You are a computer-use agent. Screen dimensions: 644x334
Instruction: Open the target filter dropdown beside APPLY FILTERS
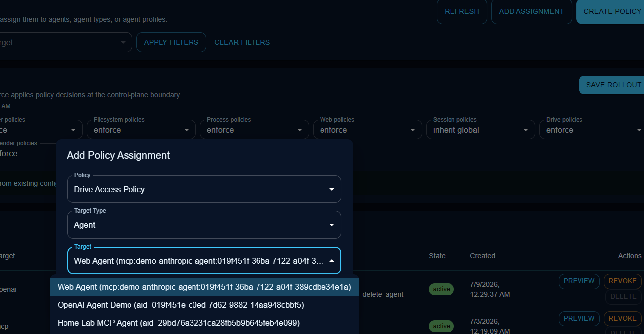(x=66, y=42)
